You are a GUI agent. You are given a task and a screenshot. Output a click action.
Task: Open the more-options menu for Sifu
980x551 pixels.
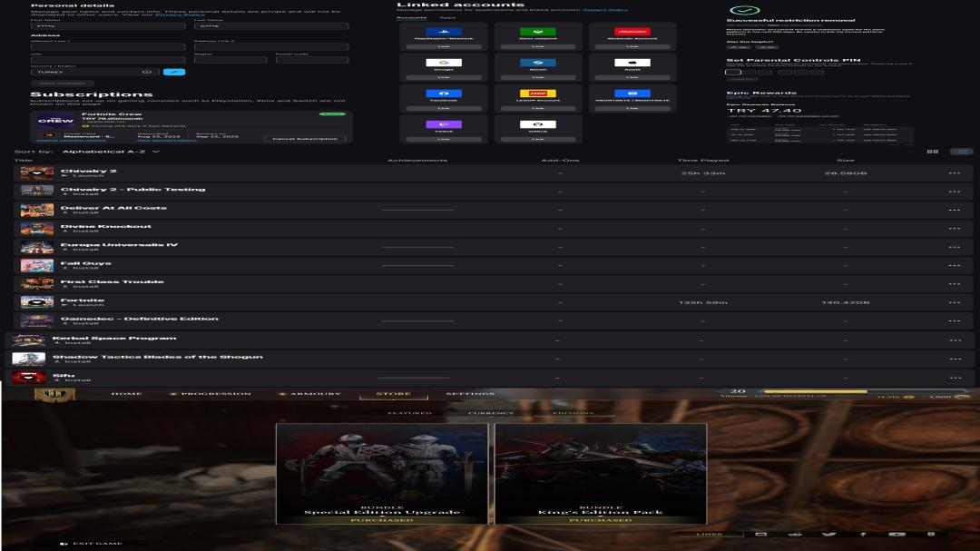pos(955,378)
